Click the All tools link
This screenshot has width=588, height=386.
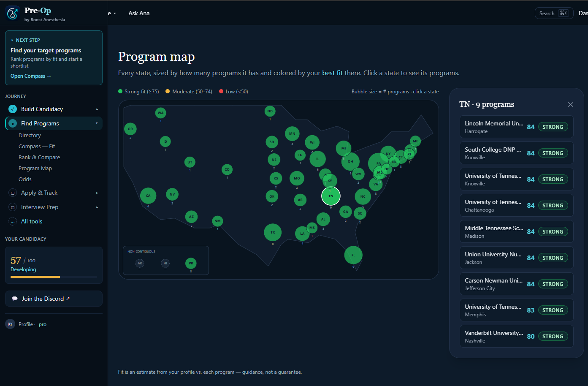pyautogui.click(x=32, y=222)
